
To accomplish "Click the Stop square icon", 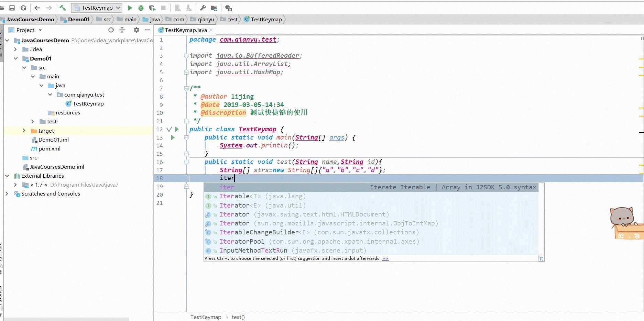I will coord(163,8).
